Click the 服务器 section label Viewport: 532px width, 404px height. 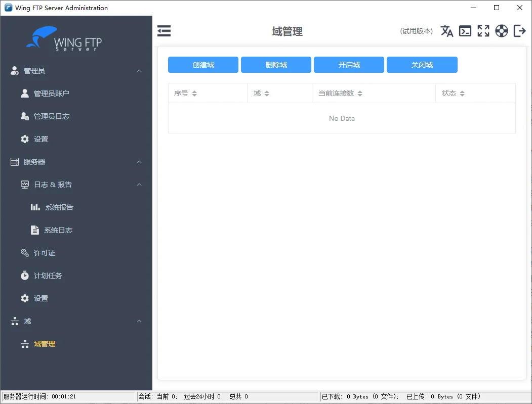(34, 162)
